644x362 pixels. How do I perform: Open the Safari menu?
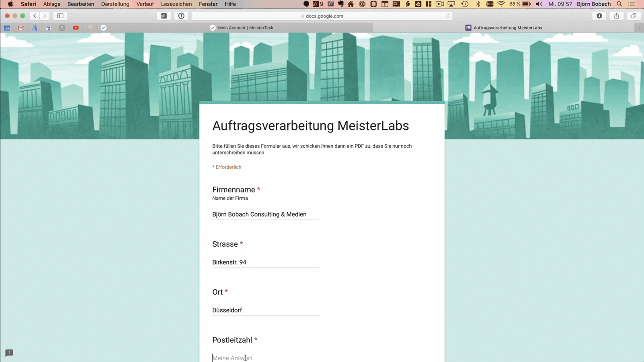(29, 4)
